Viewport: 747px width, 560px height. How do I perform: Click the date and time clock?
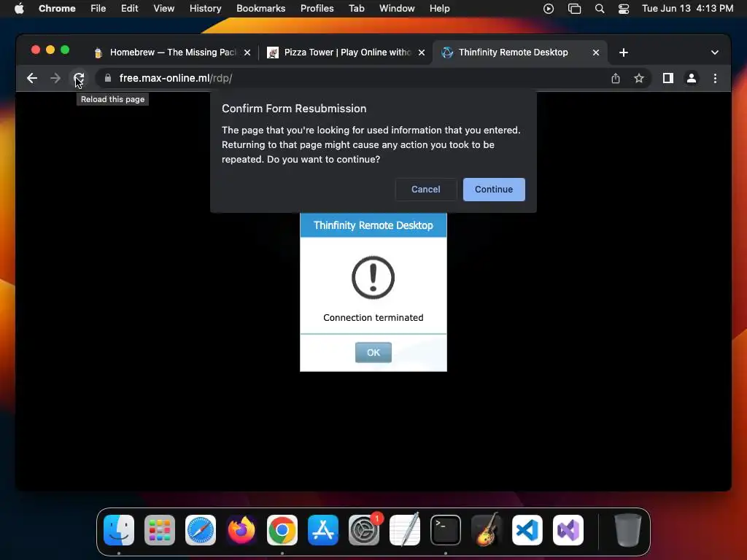[687, 9]
